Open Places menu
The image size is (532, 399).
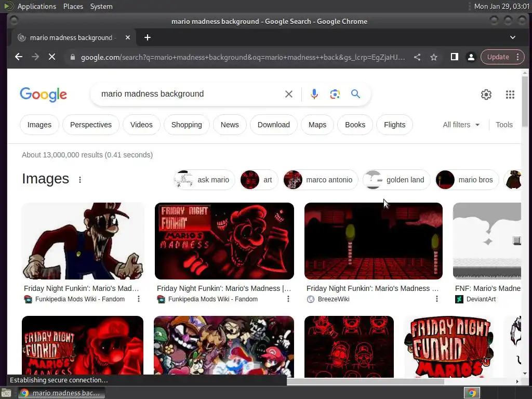73,6
